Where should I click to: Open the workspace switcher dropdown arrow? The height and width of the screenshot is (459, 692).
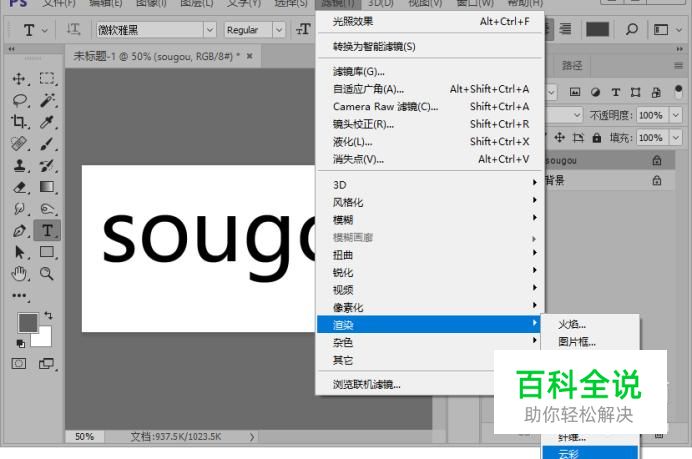coord(679,30)
